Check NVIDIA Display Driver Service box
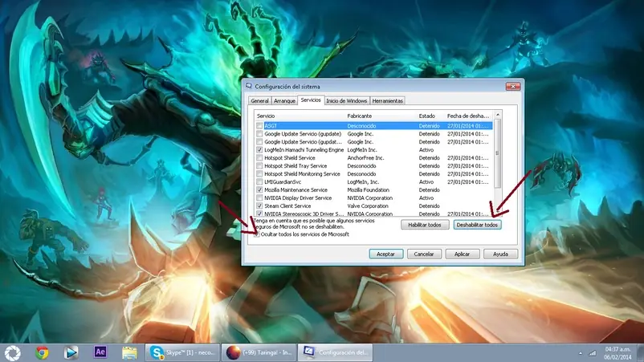Viewport: 644px width, 362px height. (x=259, y=197)
